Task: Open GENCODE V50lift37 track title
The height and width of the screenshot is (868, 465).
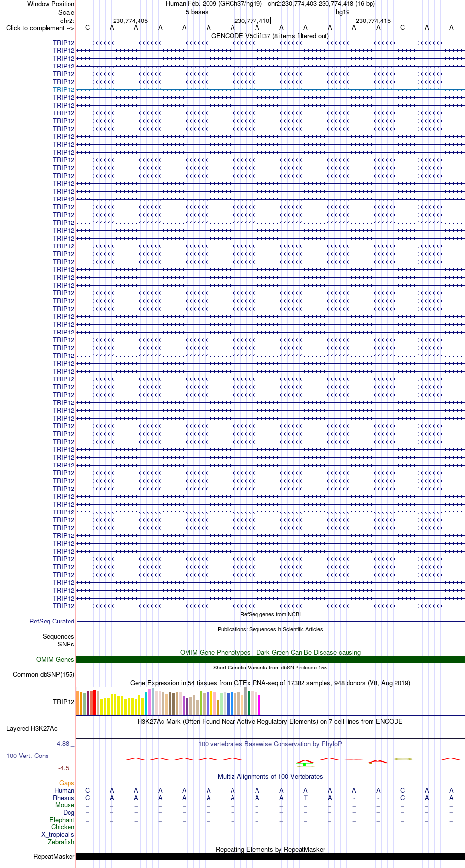Action: pyautogui.click(x=270, y=36)
